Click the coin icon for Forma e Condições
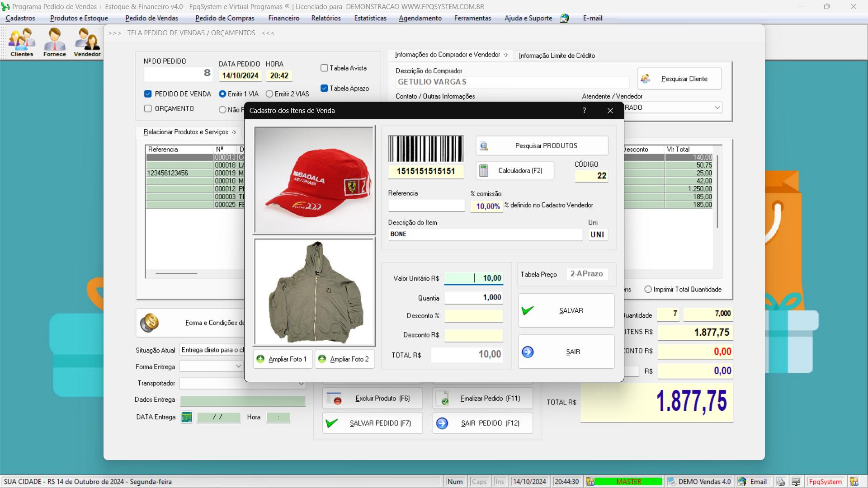 point(149,323)
